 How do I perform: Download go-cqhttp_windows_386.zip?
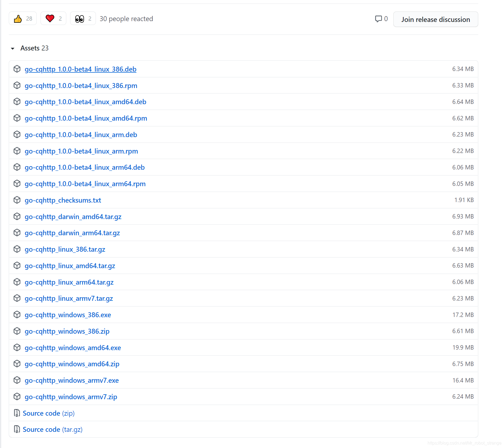point(67,331)
